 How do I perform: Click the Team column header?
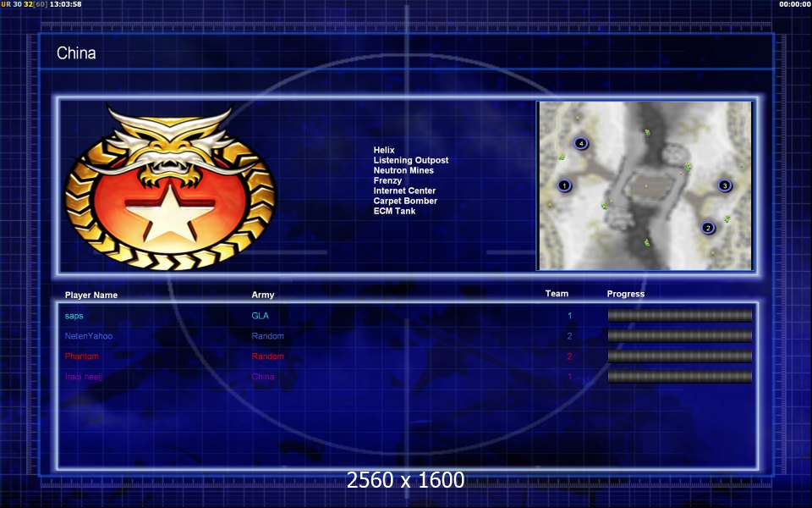(557, 294)
